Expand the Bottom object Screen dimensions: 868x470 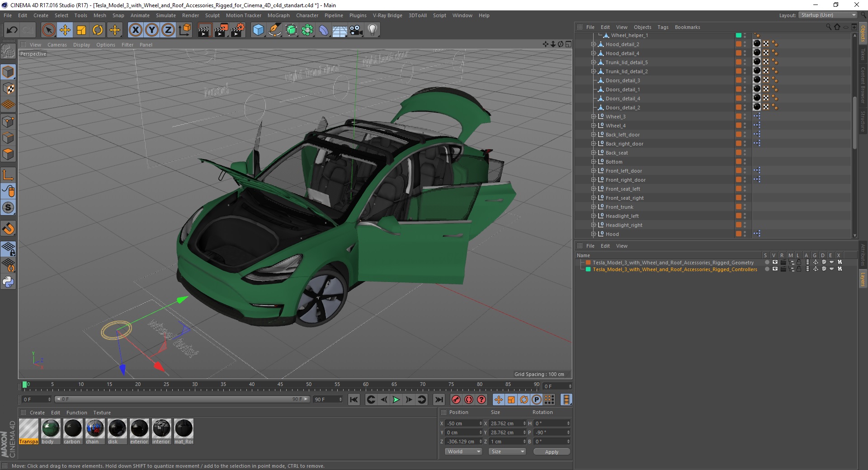pos(593,162)
